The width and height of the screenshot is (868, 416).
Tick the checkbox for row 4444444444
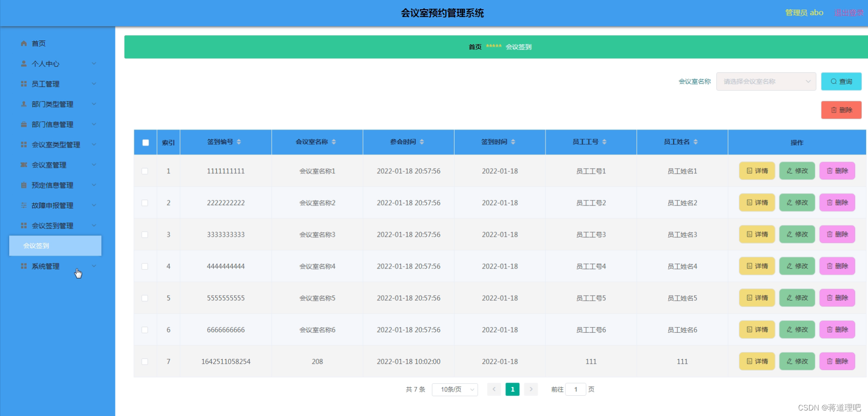(145, 266)
